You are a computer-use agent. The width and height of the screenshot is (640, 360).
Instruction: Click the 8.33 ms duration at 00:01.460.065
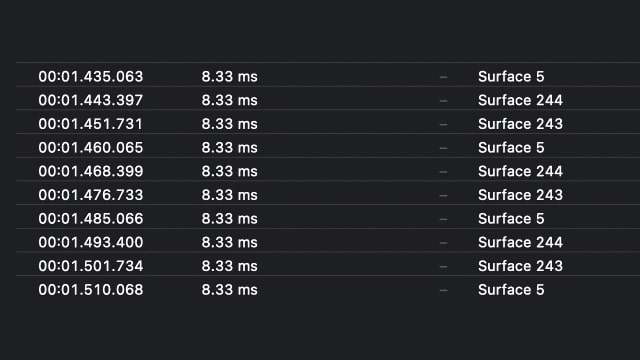click(229, 147)
